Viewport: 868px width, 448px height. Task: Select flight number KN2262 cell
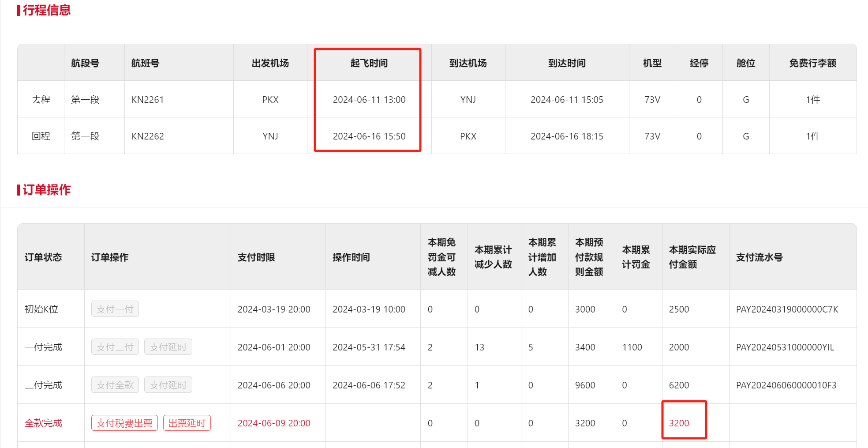pyautogui.click(x=148, y=136)
